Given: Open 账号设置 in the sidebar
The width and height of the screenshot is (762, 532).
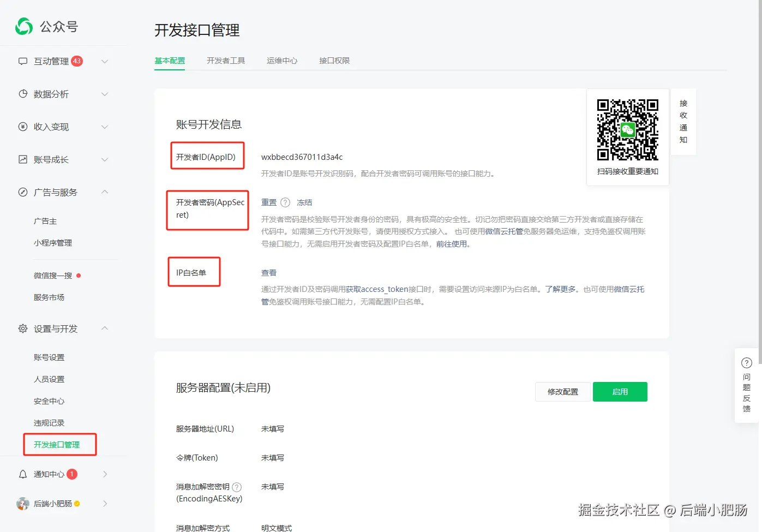Looking at the screenshot, I should 49,357.
